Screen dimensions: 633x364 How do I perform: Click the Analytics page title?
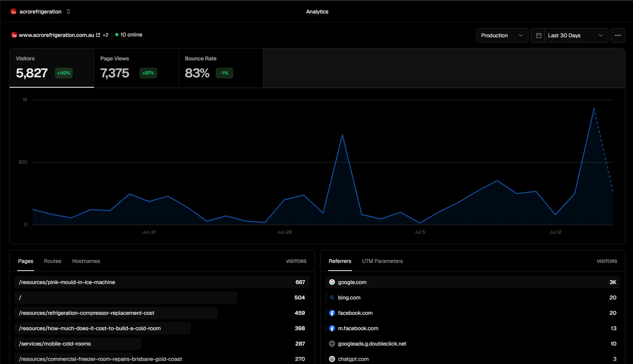click(x=317, y=12)
